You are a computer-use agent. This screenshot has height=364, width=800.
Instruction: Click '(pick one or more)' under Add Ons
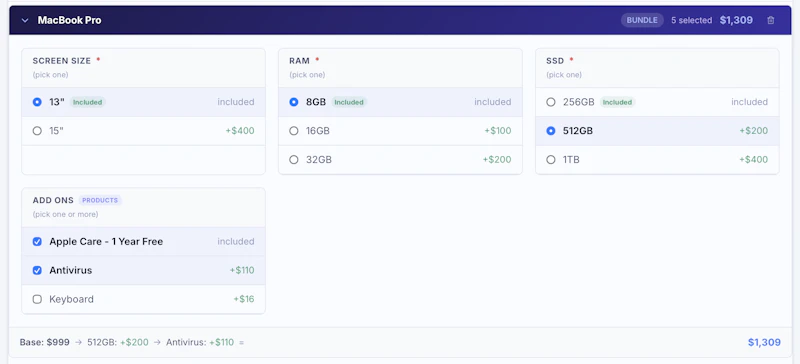tap(65, 214)
